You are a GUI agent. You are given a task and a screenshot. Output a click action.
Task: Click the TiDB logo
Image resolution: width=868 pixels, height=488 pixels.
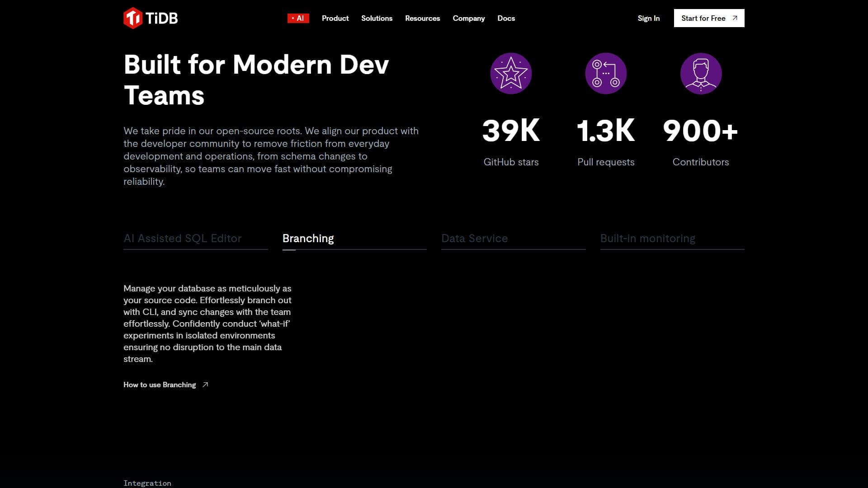[x=151, y=18]
